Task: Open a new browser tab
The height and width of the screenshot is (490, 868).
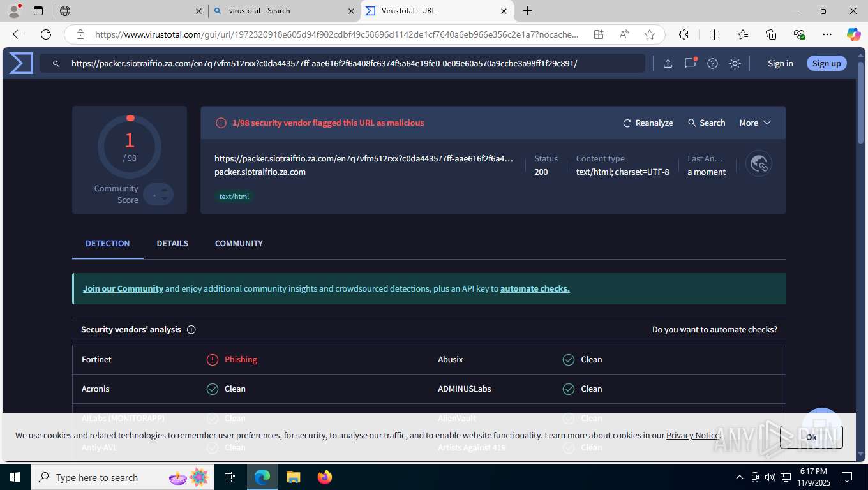Action: (x=527, y=11)
